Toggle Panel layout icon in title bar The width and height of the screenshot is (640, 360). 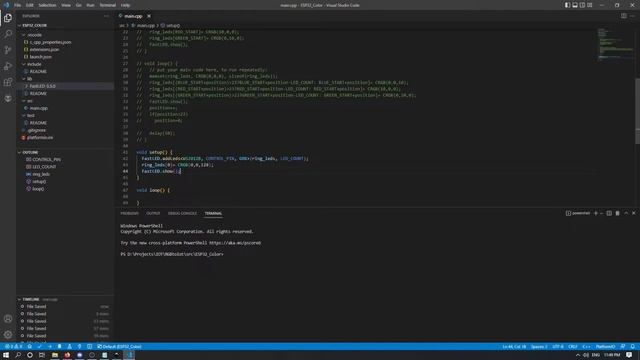coord(575,5)
